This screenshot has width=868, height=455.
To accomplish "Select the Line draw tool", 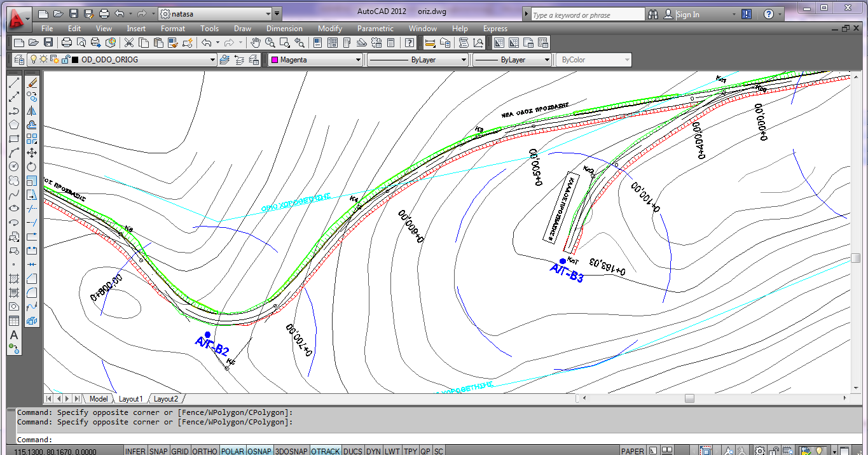I will click(x=14, y=83).
